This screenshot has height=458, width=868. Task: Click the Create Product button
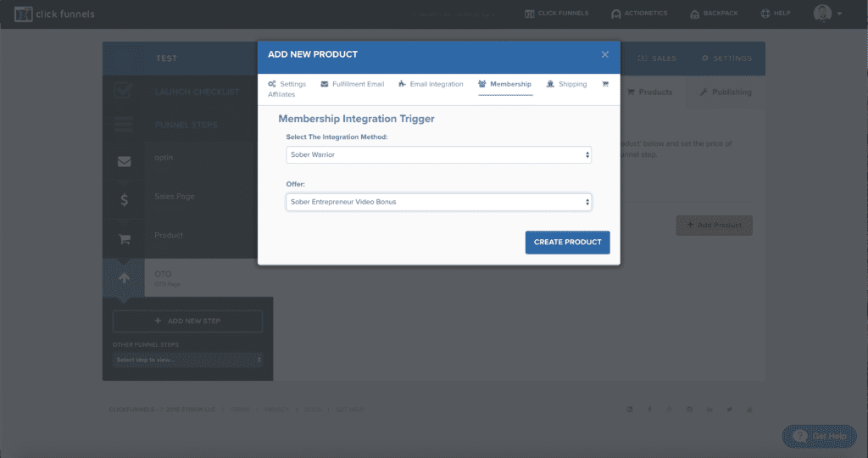tap(567, 243)
